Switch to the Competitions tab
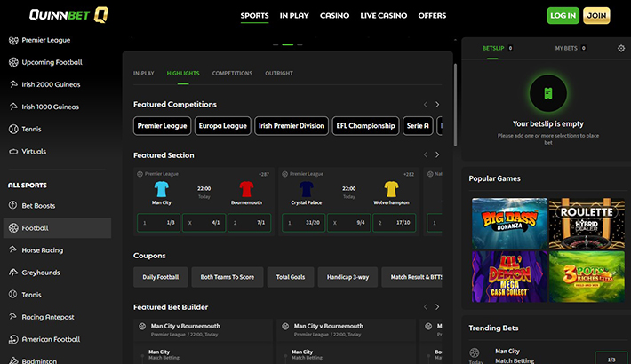631x364 pixels. [232, 73]
